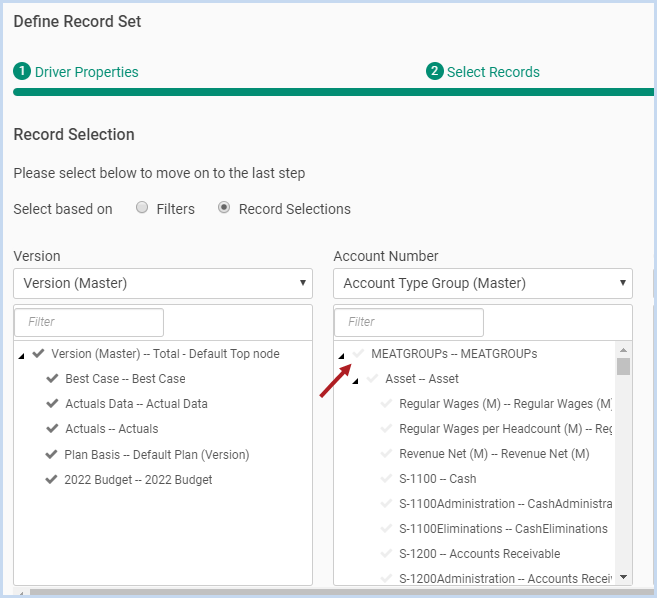The image size is (657, 598).
Task: Select 2022 Budget -- 2022 Budget row
Action: pyautogui.click(x=138, y=479)
